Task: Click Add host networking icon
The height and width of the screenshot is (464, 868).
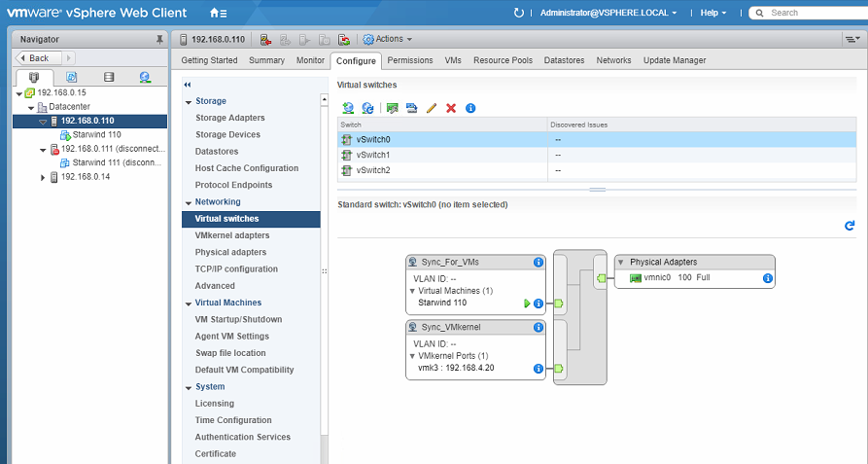Action: (348, 108)
